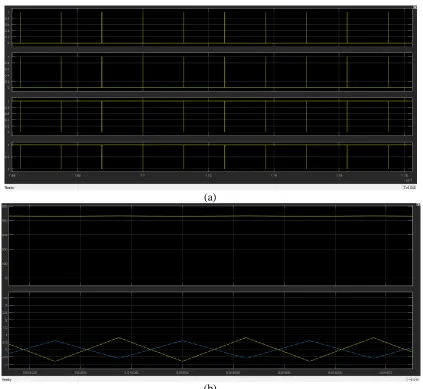Select the triangular current plot in scope (b)

point(210,330)
